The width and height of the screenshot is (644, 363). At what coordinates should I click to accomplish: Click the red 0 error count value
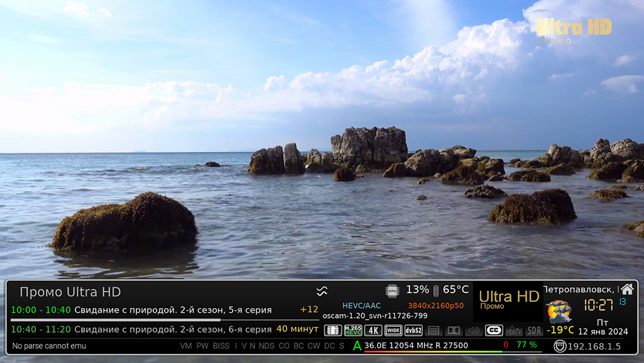click(506, 345)
